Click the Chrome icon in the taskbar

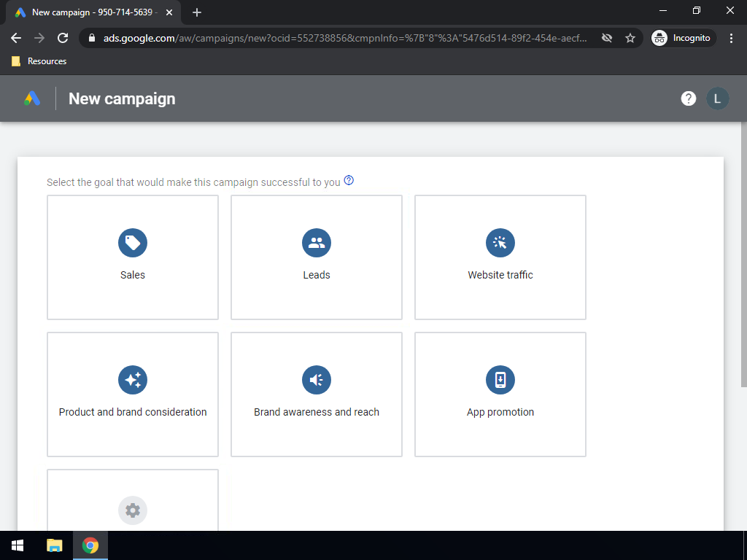pyautogui.click(x=90, y=545)
